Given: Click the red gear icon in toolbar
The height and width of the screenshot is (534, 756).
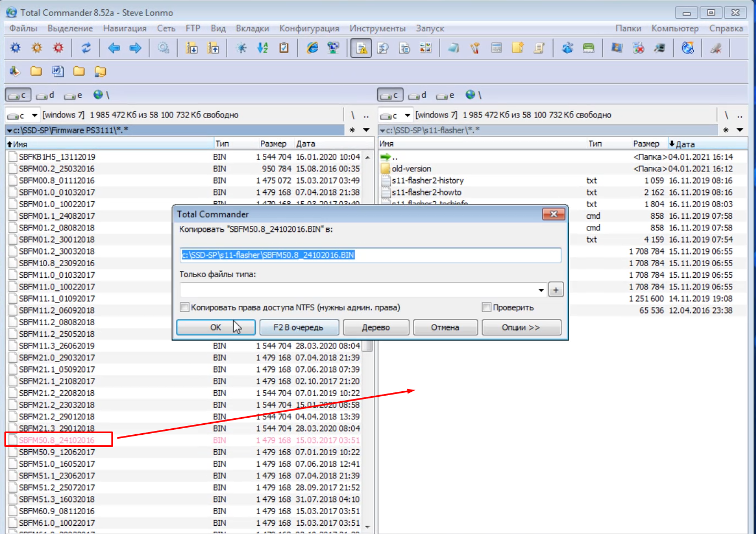Looking at the screenshot, I should pyautogui.click(x=58, y=48).
